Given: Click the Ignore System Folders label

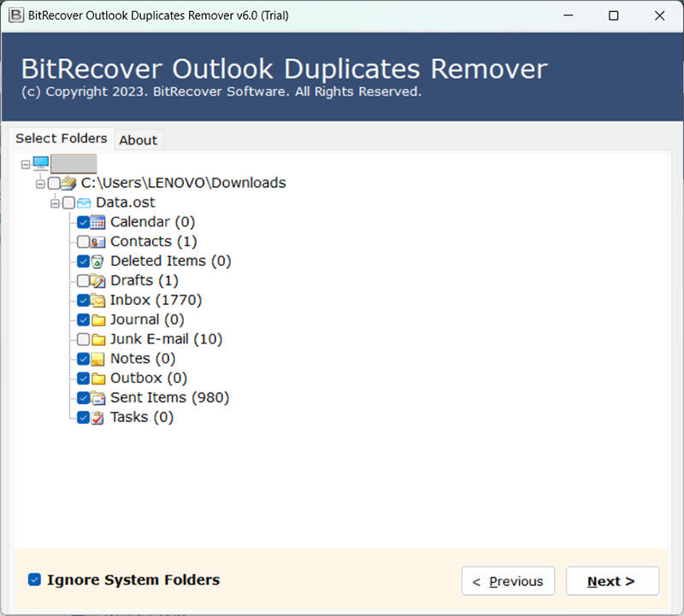Looking at the screenshot, I should click(133, 580).
